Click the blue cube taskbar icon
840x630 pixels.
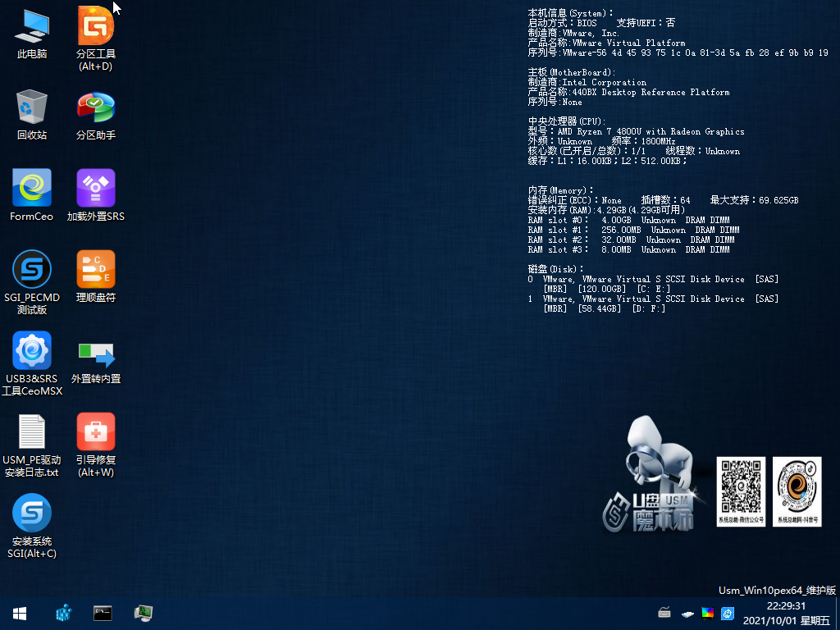[x=64, y=613]
